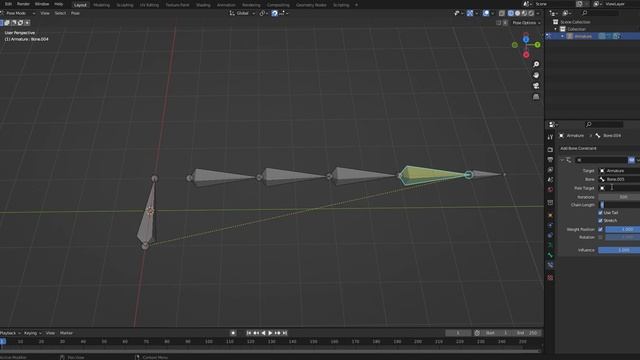Jump to the timeline end frame
Viewport: 640px width, 360px height.
point(285,333)
